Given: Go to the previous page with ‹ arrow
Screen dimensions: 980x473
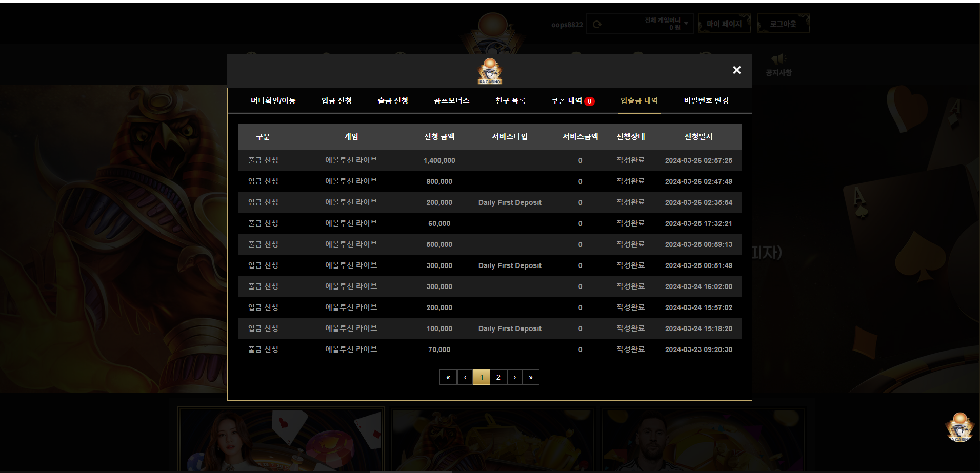Looking at the screenshot, I should pos(465,377).
